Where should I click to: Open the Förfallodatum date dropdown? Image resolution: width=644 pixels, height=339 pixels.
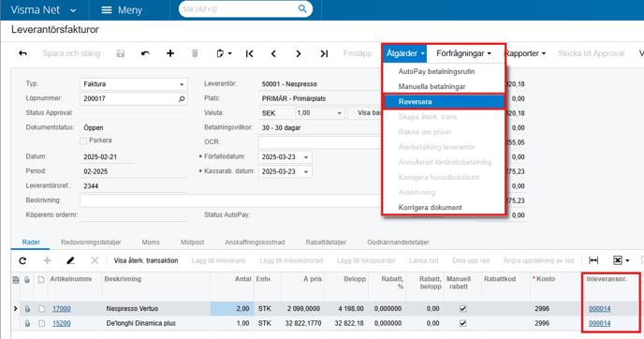tap(306, 157)
